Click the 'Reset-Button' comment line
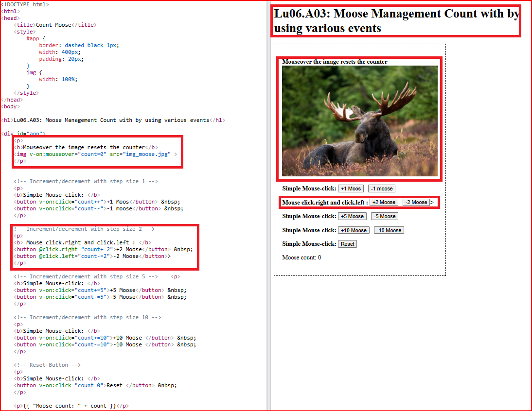Screen dimensions: 532x411 (47, 365)
